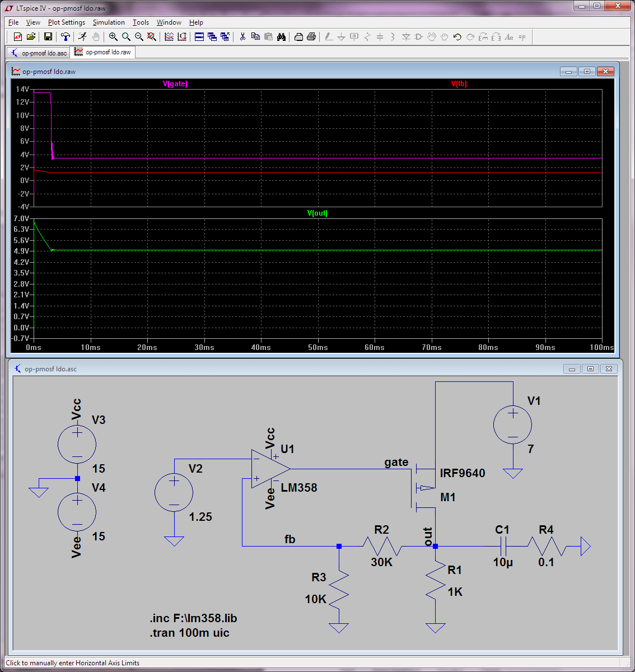Click the V(gate) trace label
Viewport: 635px width, 672px height.
click(x=175, y=83)
